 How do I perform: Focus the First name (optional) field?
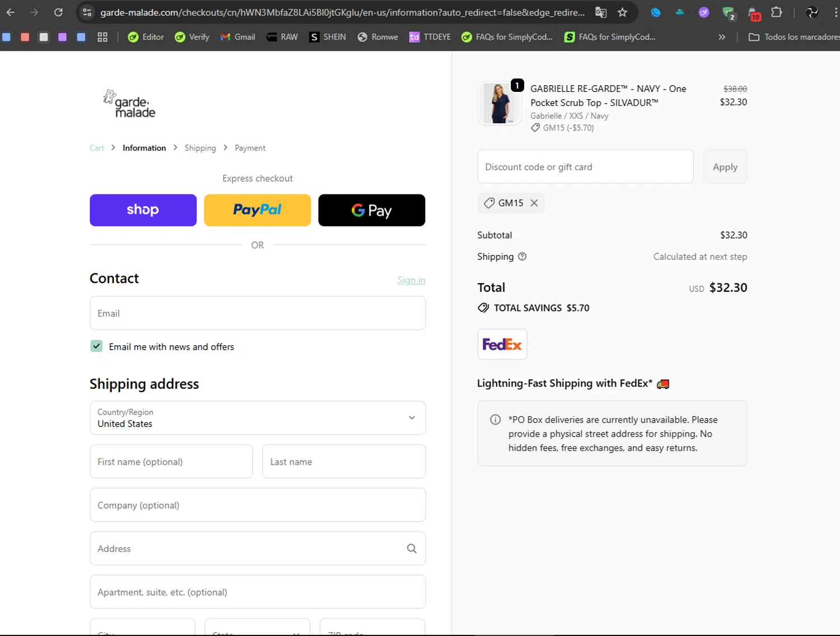171,462
